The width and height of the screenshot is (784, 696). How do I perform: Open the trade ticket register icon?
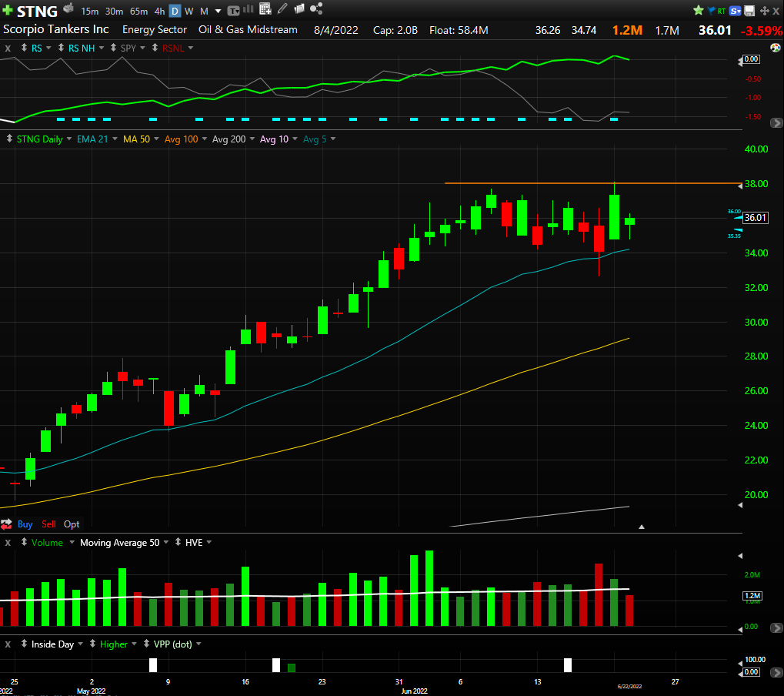(68, 8)
